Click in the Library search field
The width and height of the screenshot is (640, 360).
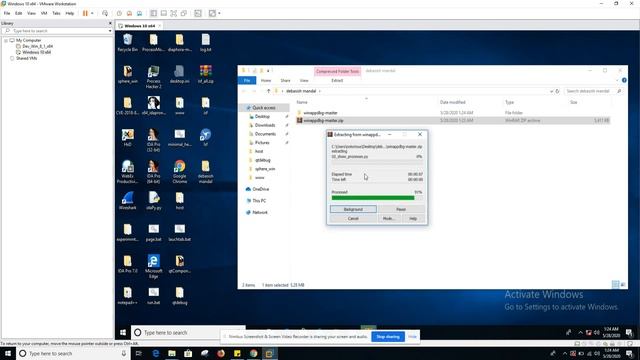(x=56, y=31)
